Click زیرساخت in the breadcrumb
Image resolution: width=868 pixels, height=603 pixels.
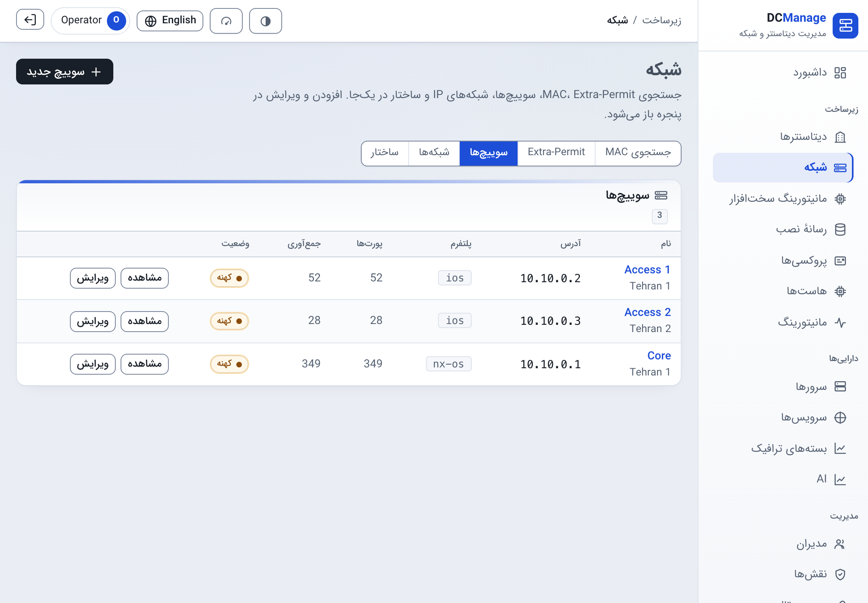pos(661,20)
